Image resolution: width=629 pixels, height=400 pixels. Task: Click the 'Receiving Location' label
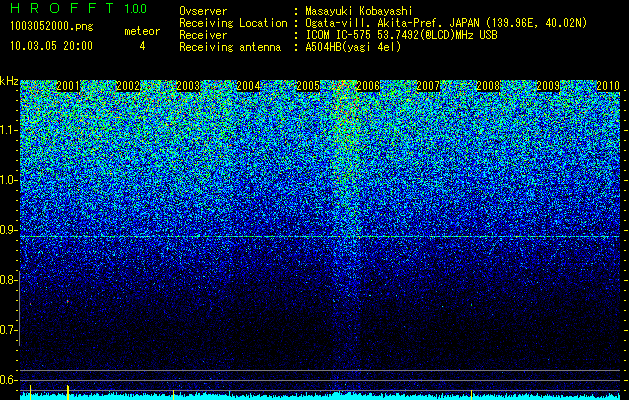coord(233,23)
